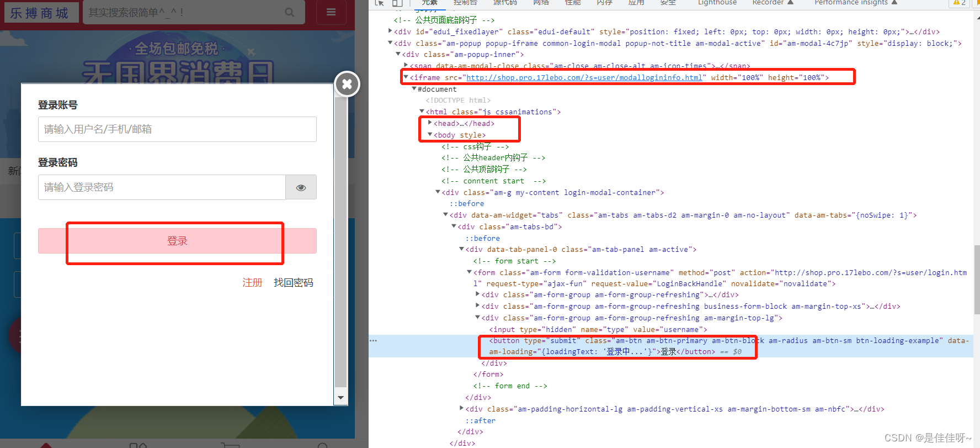
Task: Select the ::after pseudo-element line
Action: [481, 420]
